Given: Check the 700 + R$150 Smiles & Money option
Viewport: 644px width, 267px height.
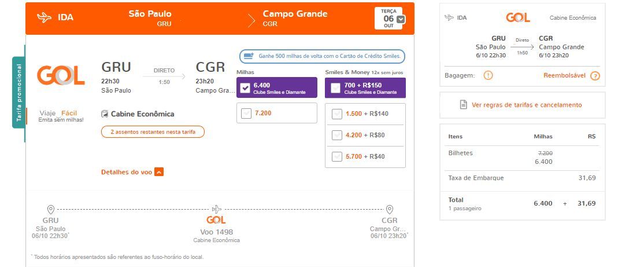Looking at the screenshot, I should point(335,88).
